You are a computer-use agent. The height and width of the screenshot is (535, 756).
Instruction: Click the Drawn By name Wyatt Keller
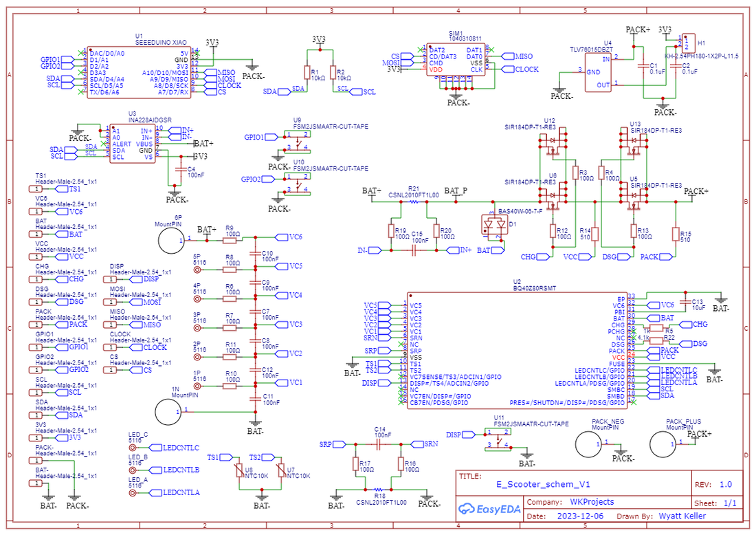tap(682, 516)
